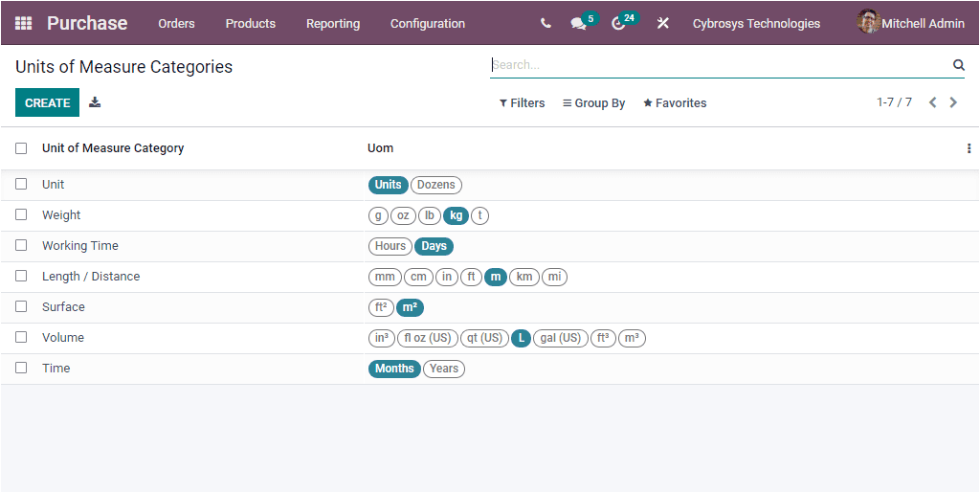Open the Group By dropdown
This screenshot has height=493, width=980.
pos(593,103)
